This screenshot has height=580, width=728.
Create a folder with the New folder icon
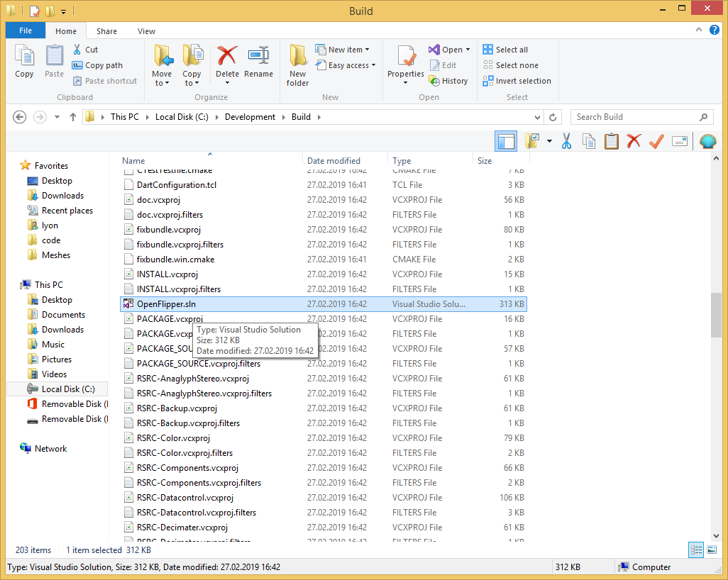(x=297, y=62)
